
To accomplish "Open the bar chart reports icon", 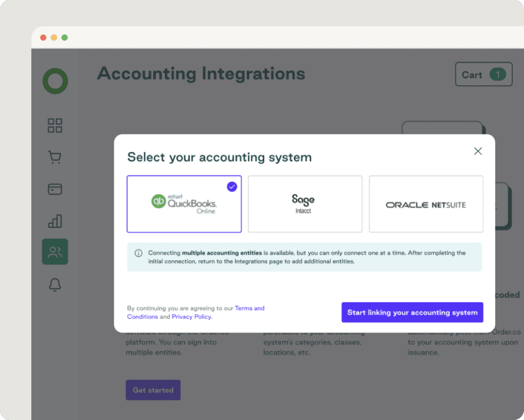I will point(55,221).
